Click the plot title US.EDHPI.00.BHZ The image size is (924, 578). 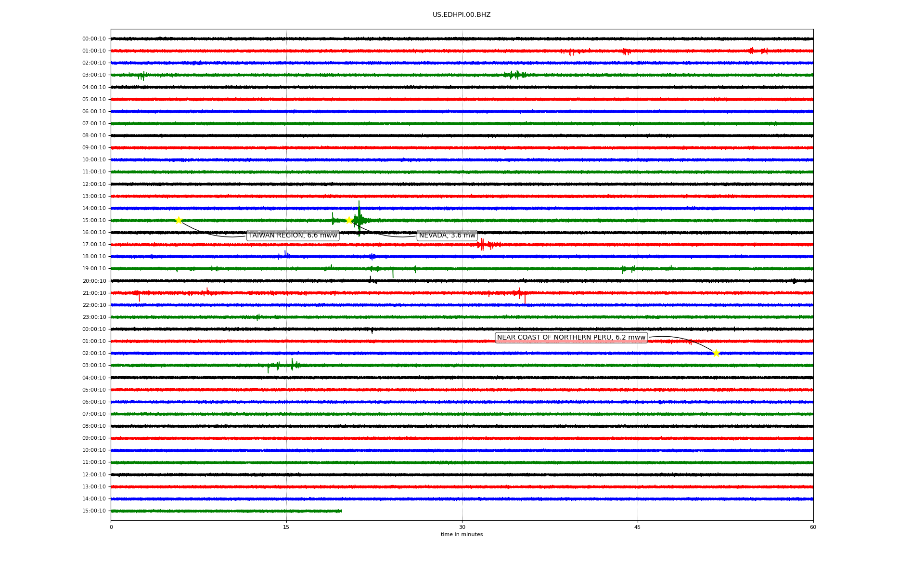coord(462,15)
